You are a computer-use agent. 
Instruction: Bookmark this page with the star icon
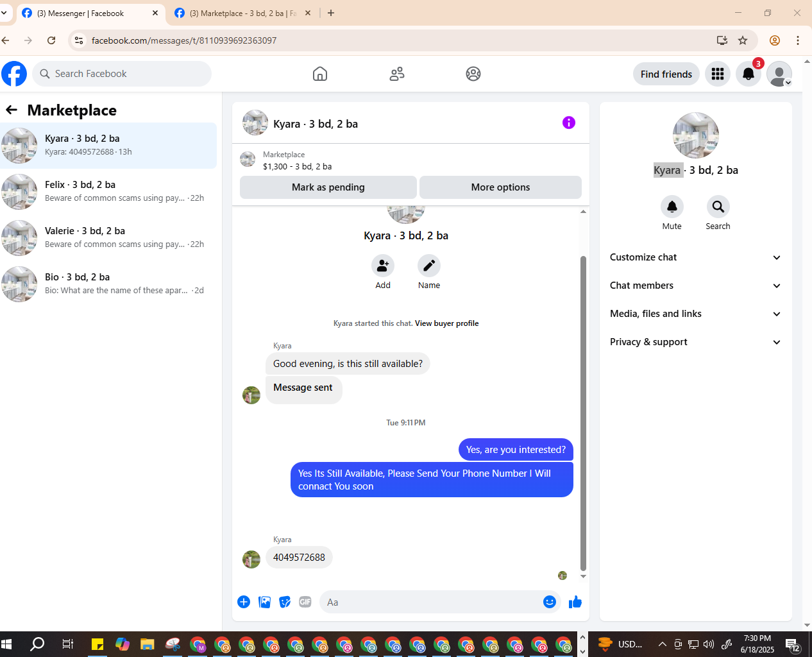[x=743, y=40]
